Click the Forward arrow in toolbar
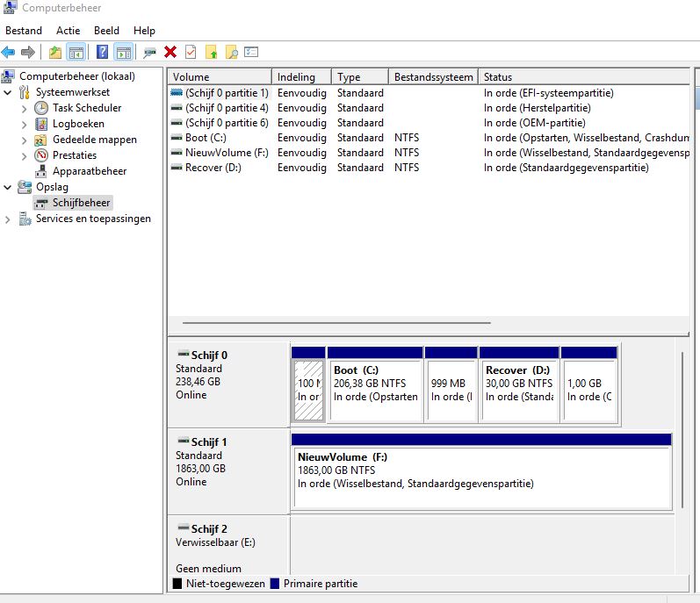700x603 pixels. pyautogui.click(x=28, y=52)
